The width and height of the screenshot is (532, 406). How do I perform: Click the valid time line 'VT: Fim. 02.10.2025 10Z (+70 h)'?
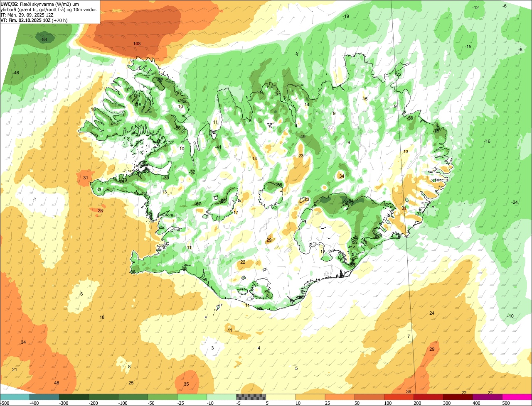click(34, 20)
